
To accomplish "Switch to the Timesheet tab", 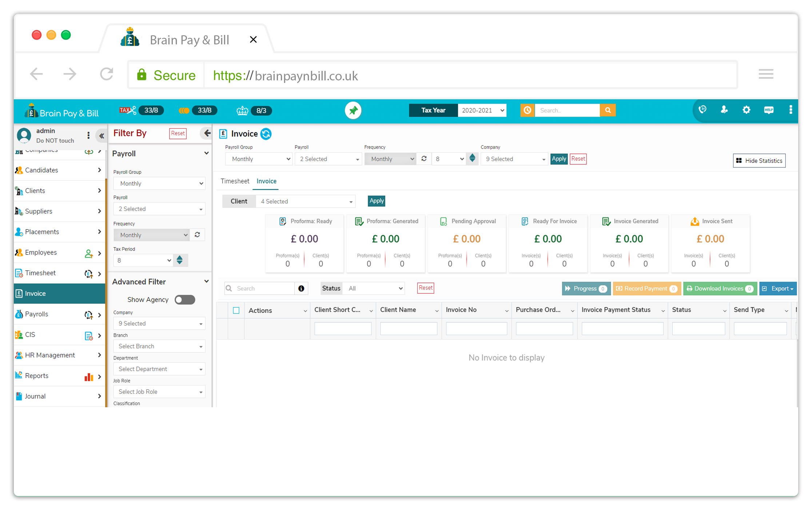I will point(235,181).
